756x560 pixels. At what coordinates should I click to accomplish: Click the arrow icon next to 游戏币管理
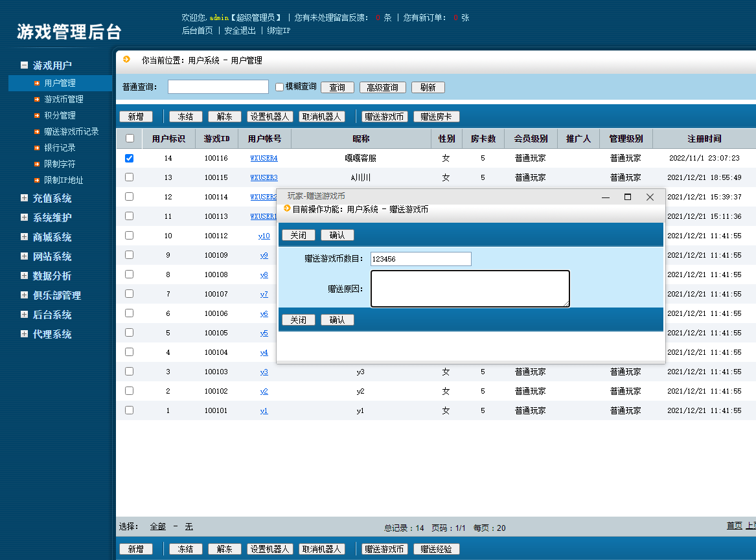[38, 99]
